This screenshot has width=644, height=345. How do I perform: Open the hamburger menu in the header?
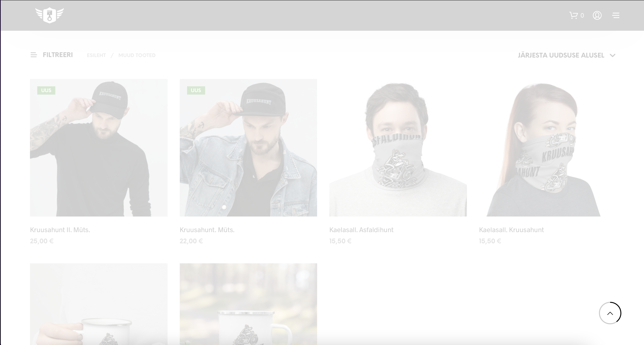tap(616, 16)
